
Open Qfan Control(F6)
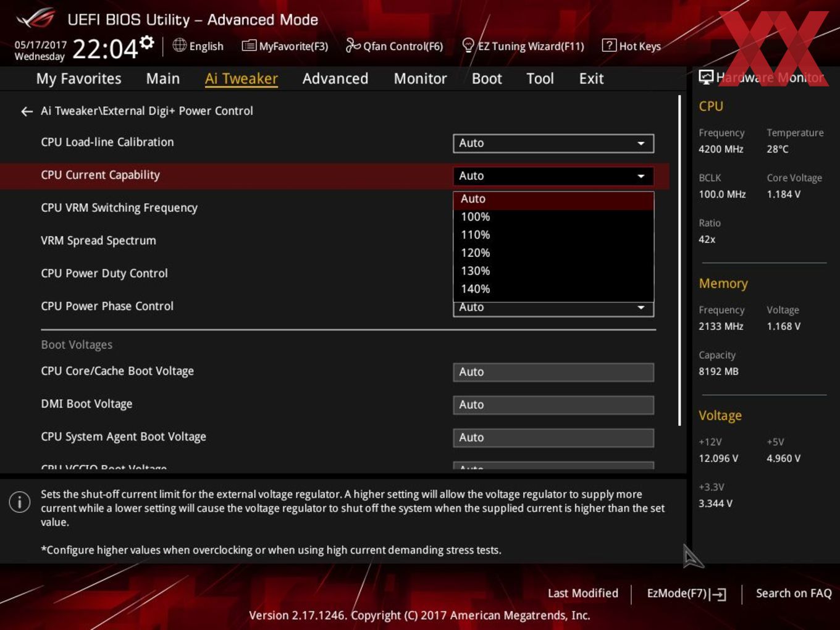pyautogui.click(x=394, y=46)
